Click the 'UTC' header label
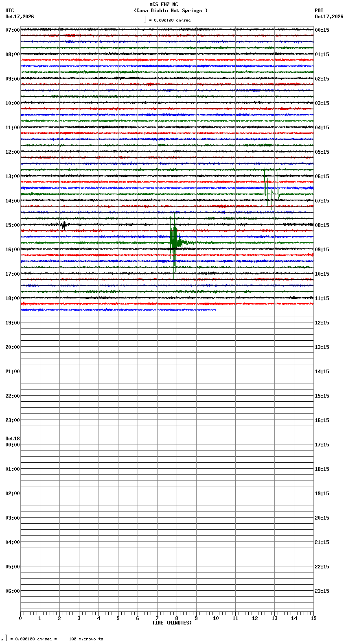346x644 pixels. 10,11
